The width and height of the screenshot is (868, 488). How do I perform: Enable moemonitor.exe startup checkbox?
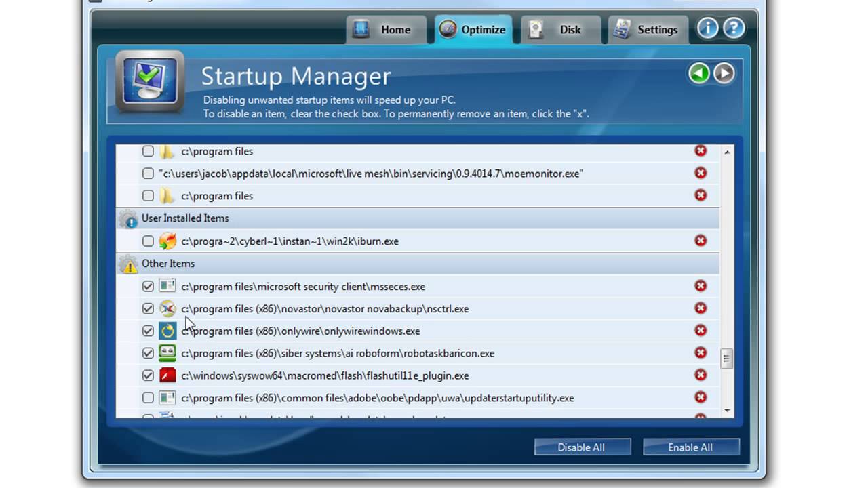click(x=148, y=174)
